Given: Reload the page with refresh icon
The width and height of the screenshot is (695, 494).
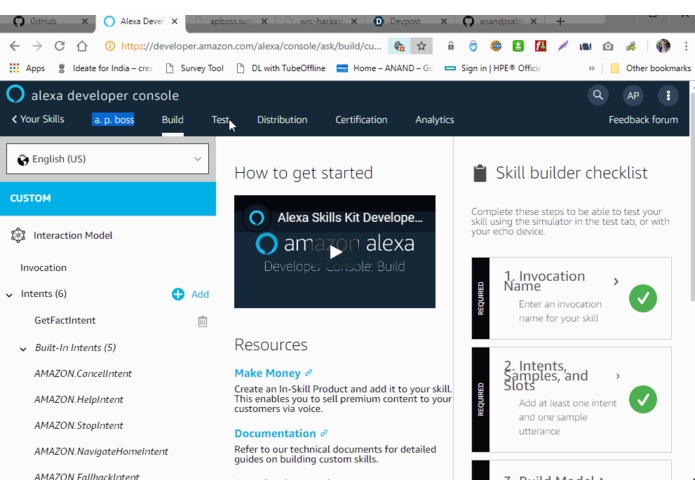Looking at the screenshot, I should tap(59, 46).
